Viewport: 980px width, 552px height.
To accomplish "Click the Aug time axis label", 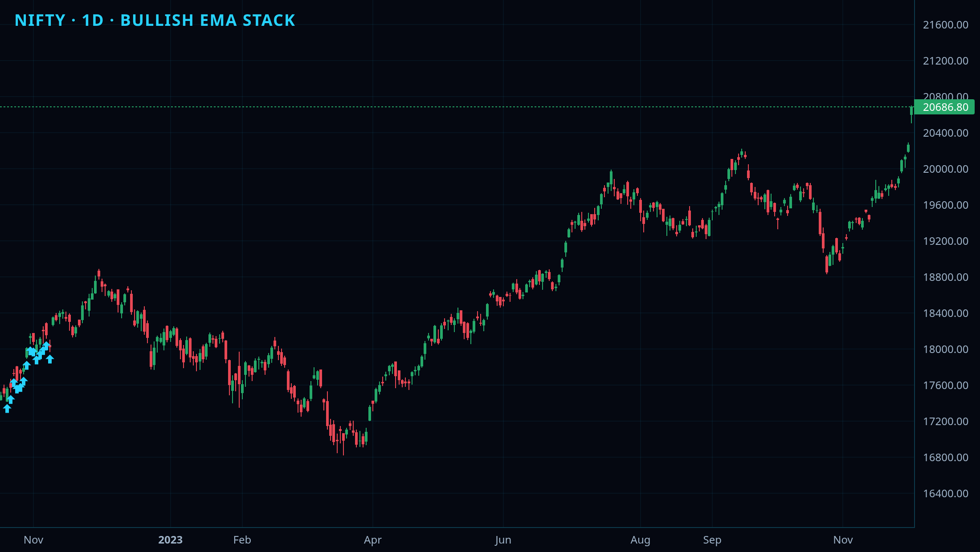I will click(640, 540).
